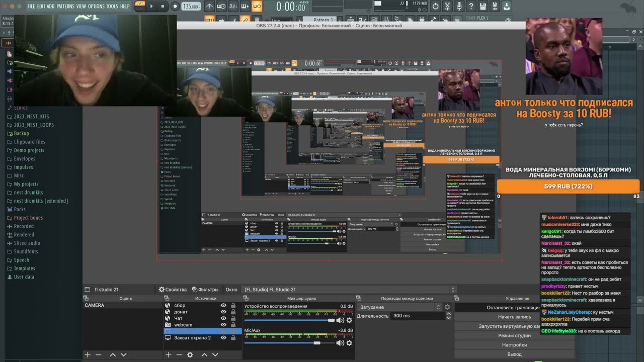Click Выход button in OBS
This screenshot has height=362, width=644.
pyautogui.click(x=514, y=354)
